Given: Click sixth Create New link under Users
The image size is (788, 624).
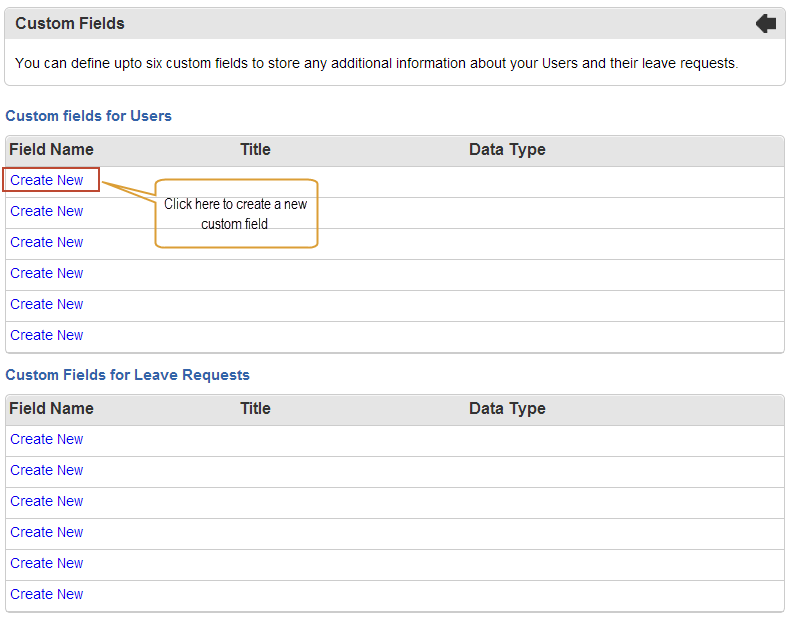Looking at the screenshot, I should (x=47, y=335).
